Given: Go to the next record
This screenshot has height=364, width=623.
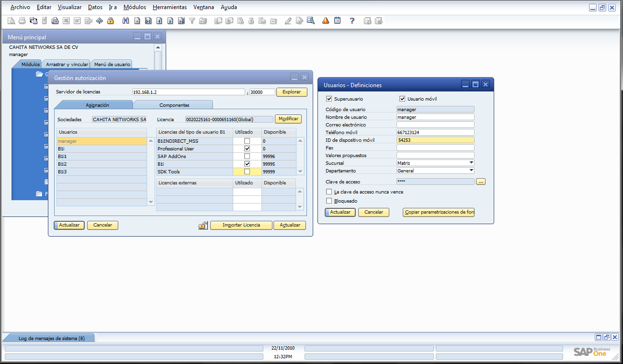Looking at the screenshot, I should point(170,21).
